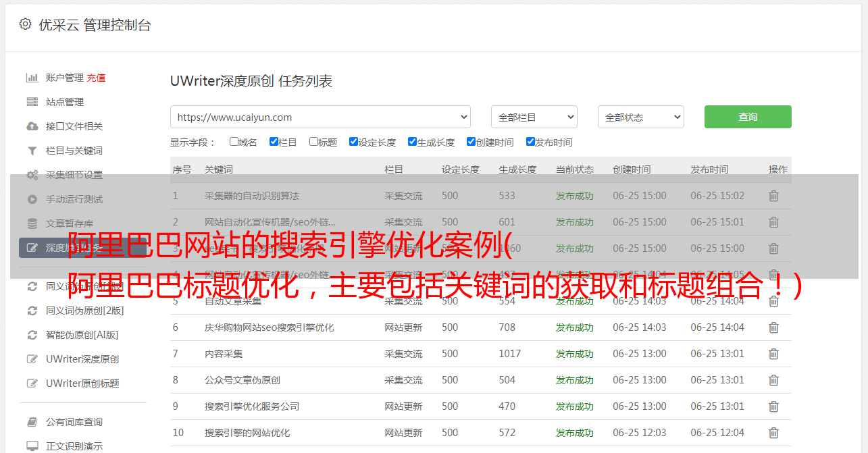The height and width of the screenshot is (453, 868).
Task: Uncheck the 生成长度 field checkbox
Action: (412, 142)
